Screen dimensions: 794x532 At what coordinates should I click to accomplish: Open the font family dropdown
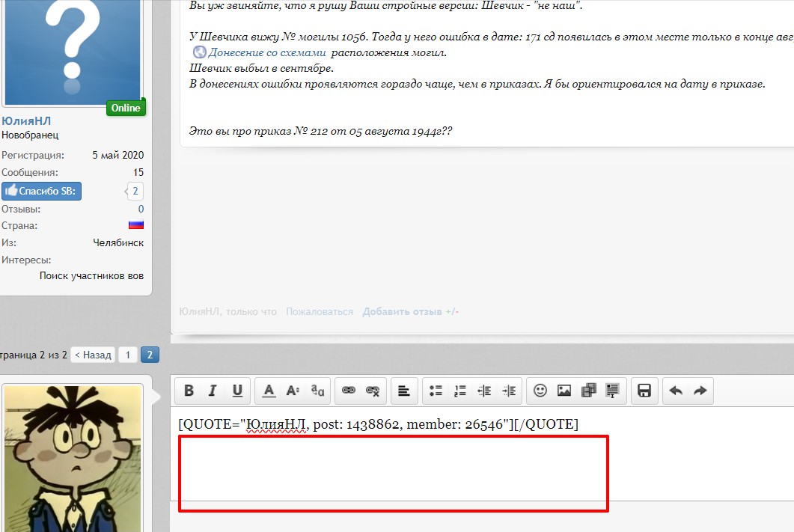coord(317,391)
